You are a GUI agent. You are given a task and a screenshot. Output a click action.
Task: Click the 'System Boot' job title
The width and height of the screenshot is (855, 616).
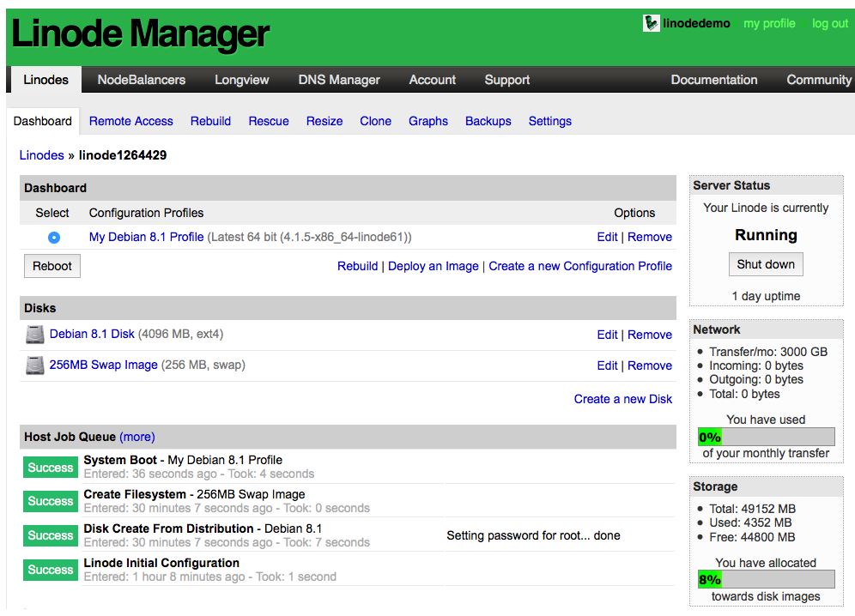point(120,460)
